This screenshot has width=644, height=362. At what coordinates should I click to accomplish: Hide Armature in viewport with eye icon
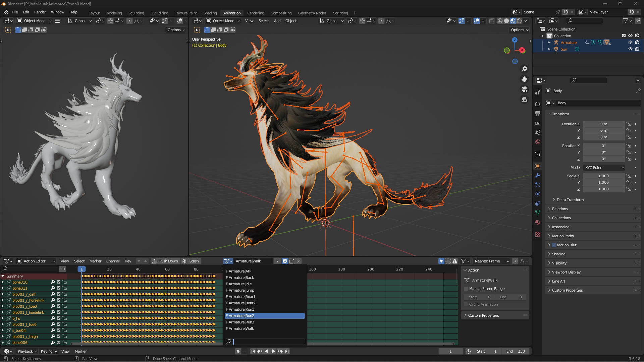(630, 43)
